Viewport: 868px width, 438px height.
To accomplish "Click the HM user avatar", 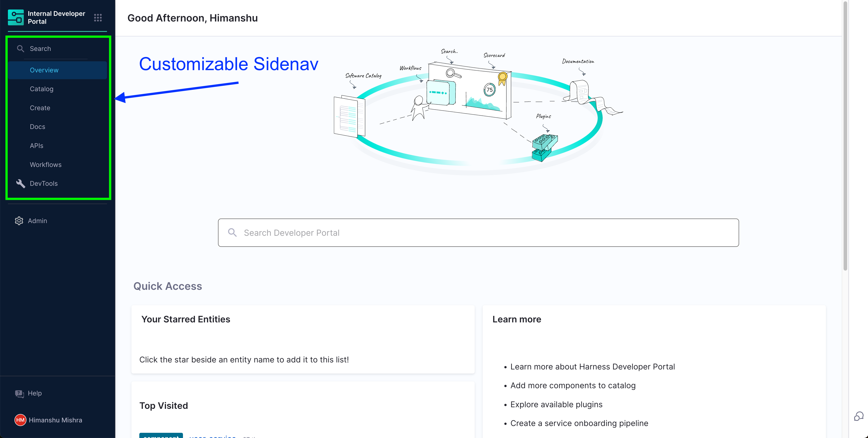I will [20, 420].
